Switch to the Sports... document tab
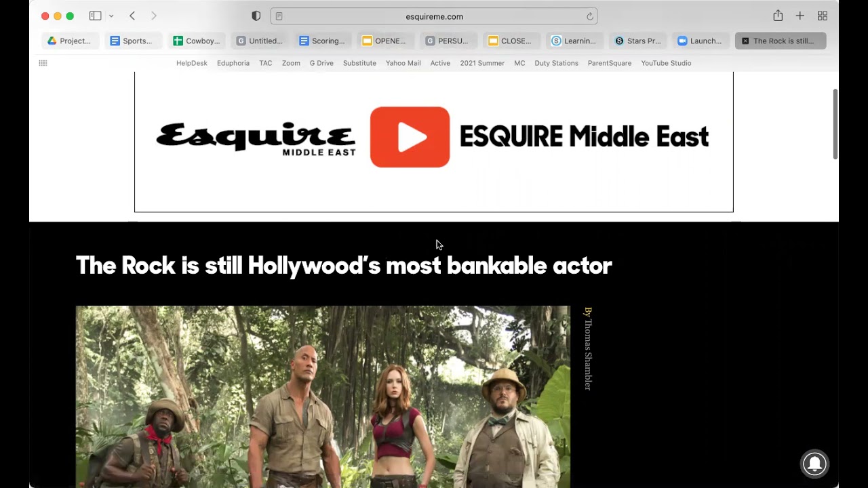This screenshot has width=868, height=488. [x=132, y=41]
